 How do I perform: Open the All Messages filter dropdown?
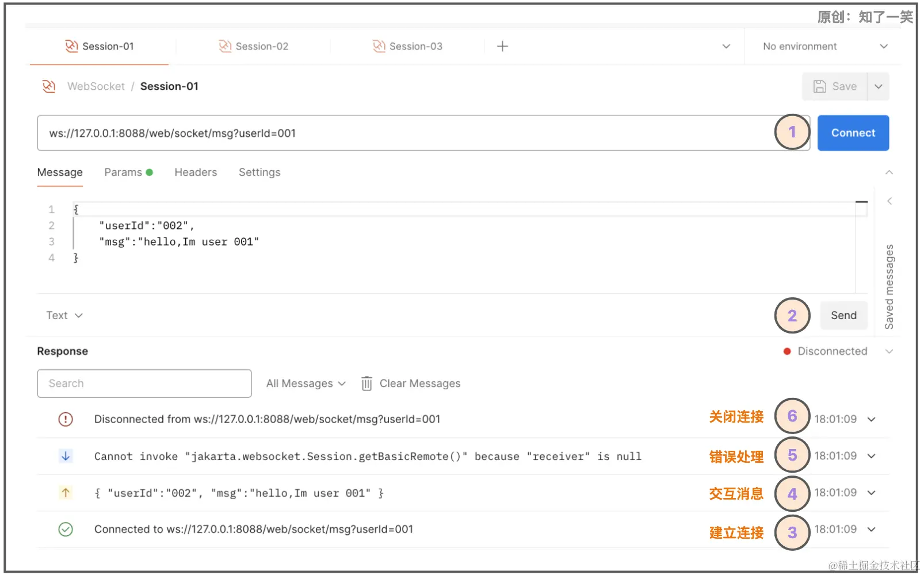coord(306,384)
